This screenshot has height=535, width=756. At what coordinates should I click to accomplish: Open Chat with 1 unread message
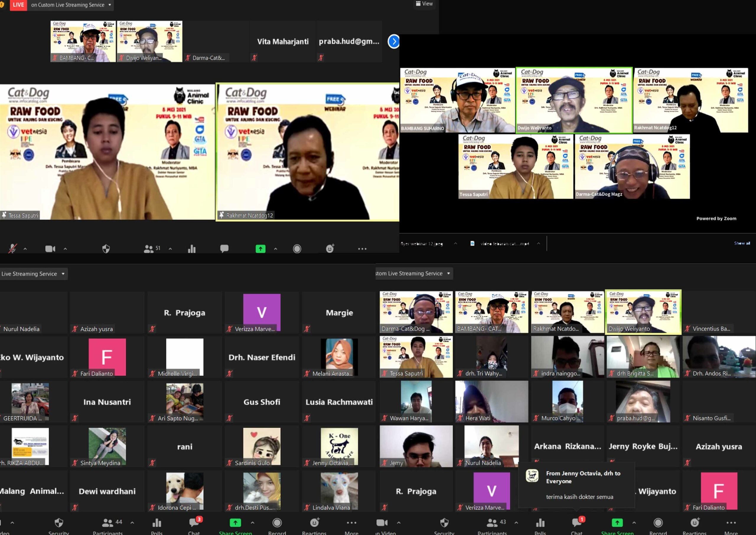577,526
